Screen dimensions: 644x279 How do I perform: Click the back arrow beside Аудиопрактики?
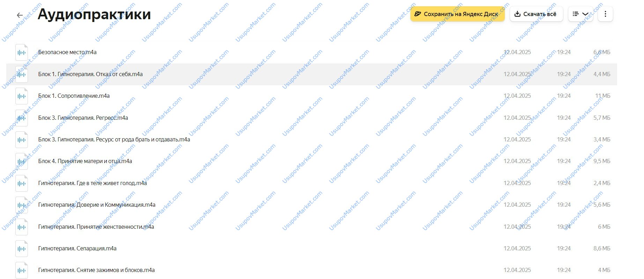coord(20,15)
